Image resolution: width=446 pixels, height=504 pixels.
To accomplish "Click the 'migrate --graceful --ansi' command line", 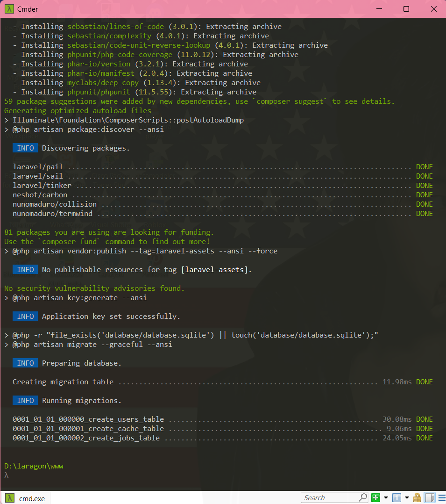I will click(x=88, y=344).
